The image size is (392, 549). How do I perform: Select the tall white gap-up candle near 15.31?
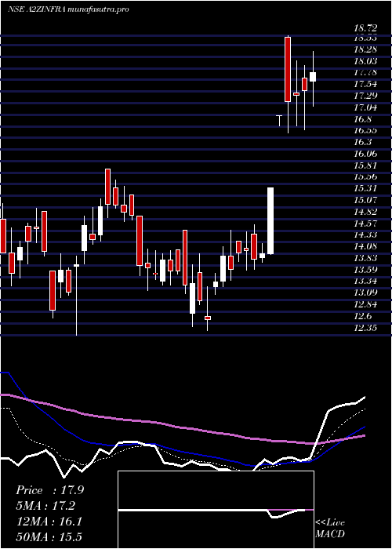270,220
